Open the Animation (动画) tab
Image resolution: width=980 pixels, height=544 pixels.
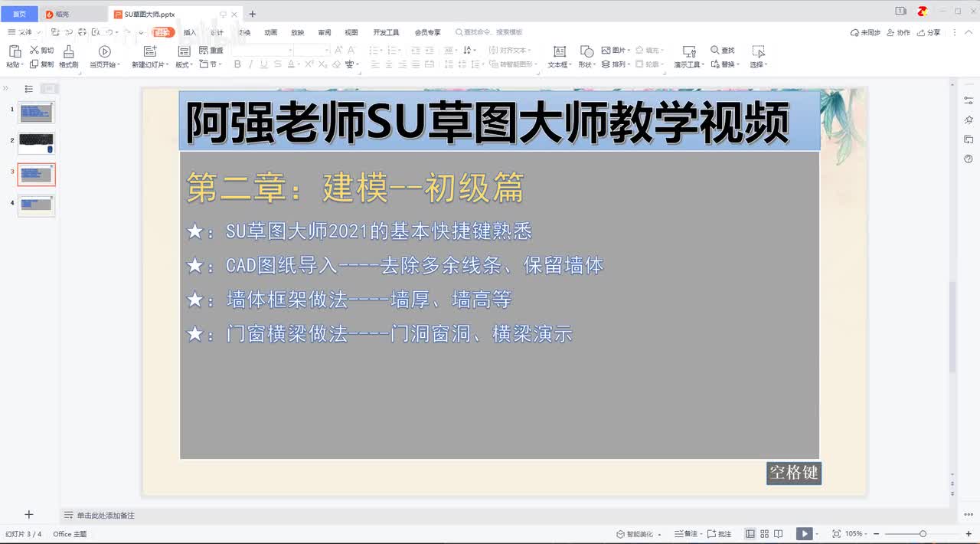270,32
